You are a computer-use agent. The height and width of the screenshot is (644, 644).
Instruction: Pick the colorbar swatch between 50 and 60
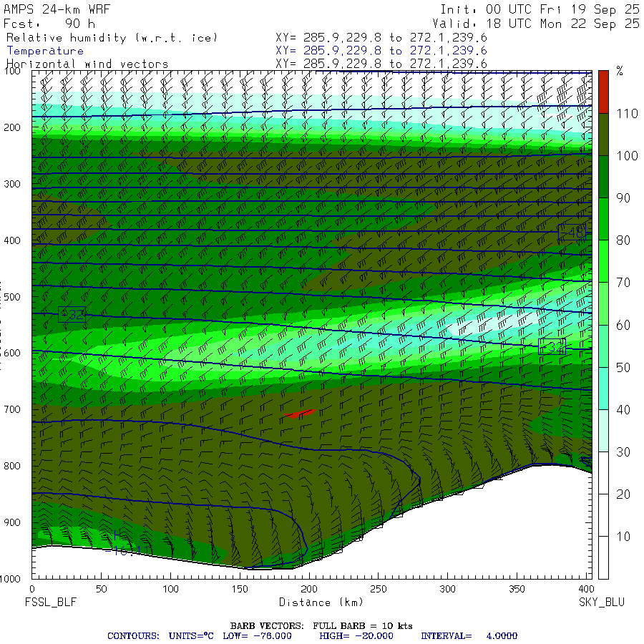(x=603, y=346)
